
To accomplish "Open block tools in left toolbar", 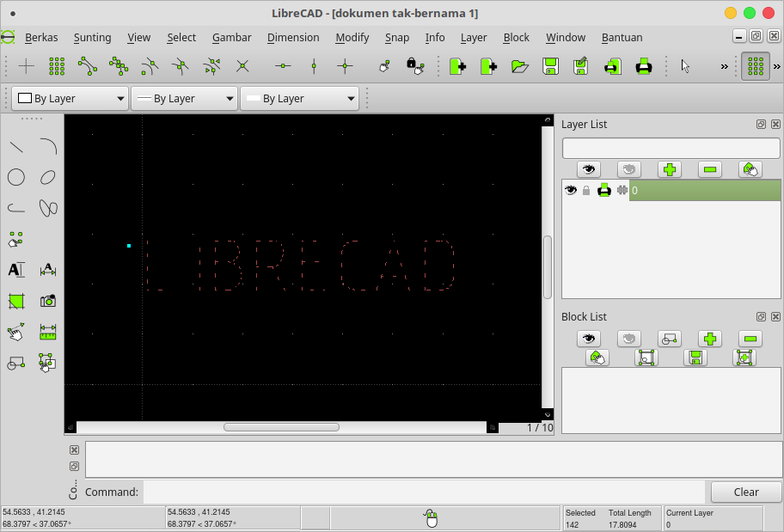I will click(x=16, y=363).
